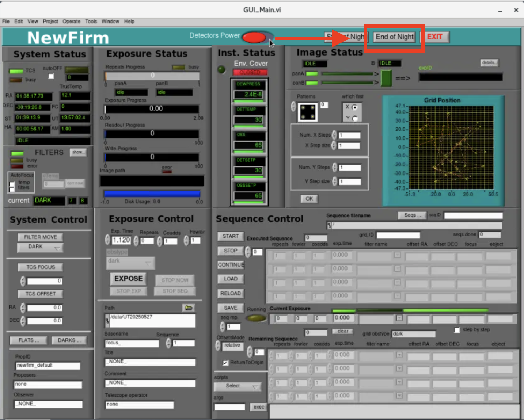
Task: Click the Sequence number stepper arrows
Action: pyautogui.click(x=168, y=343)
